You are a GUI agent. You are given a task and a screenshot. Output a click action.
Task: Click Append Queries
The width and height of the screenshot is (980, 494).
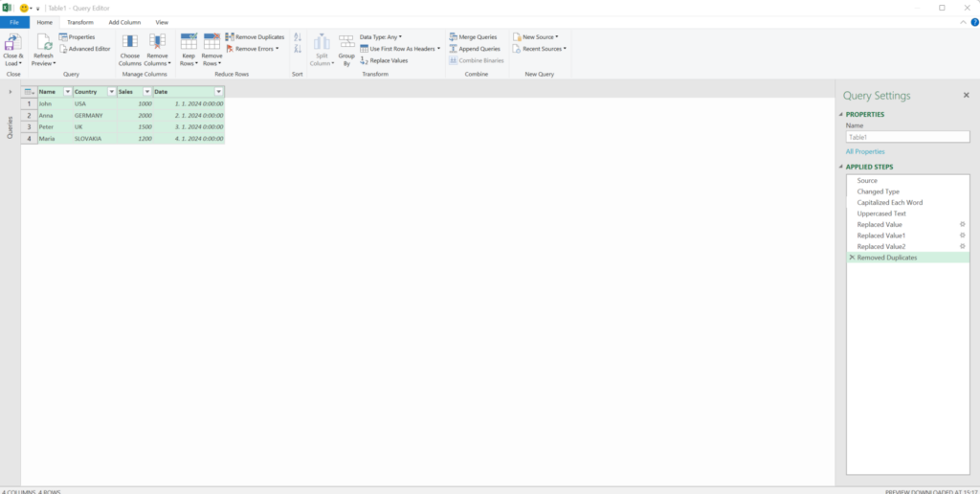point(475,49)
